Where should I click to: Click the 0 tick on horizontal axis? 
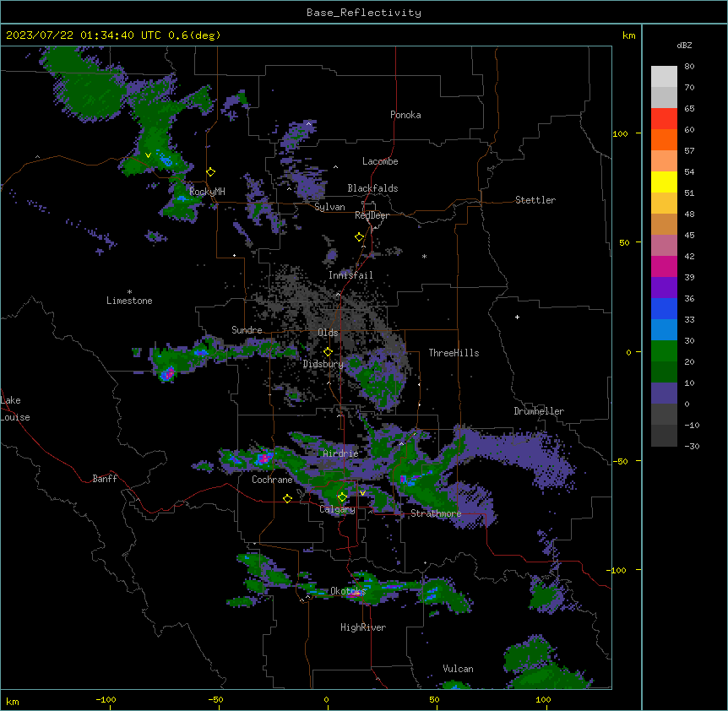pos(326,699)
